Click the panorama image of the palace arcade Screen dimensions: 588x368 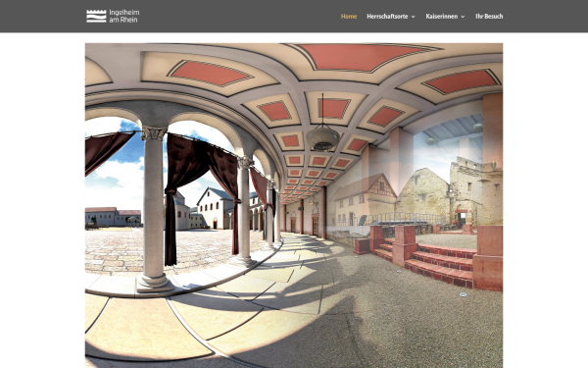tap(294, 205)
